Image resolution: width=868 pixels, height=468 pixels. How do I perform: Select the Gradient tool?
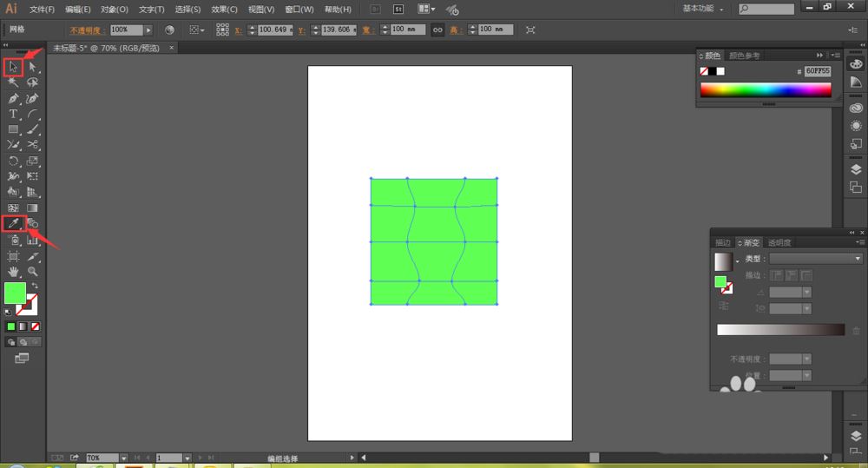[32, 208]
